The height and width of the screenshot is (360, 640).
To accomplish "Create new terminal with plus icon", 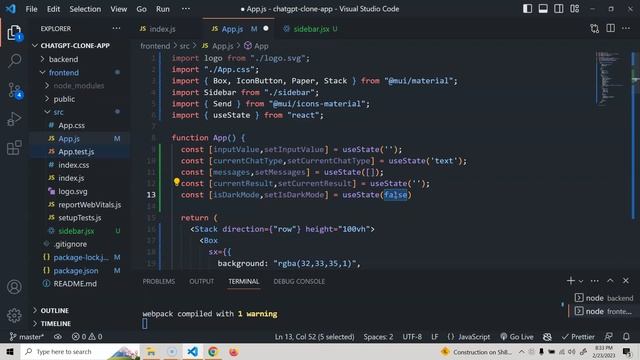I will coord(571,280).
